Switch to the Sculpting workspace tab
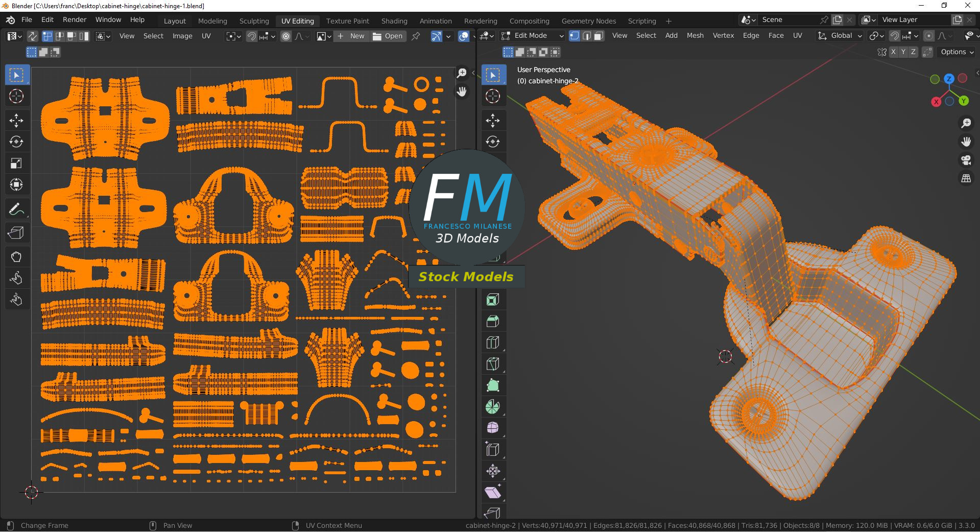The height and width of the screenshot is (532, 980). 254,21
